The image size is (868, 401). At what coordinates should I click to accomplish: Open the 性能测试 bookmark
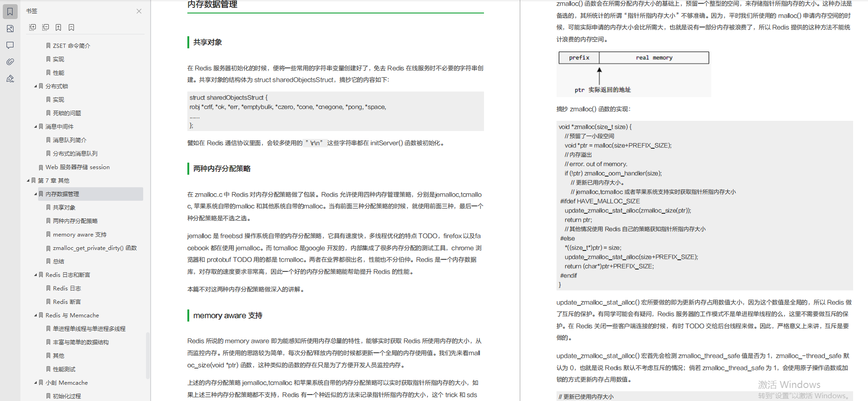point(64,369)
